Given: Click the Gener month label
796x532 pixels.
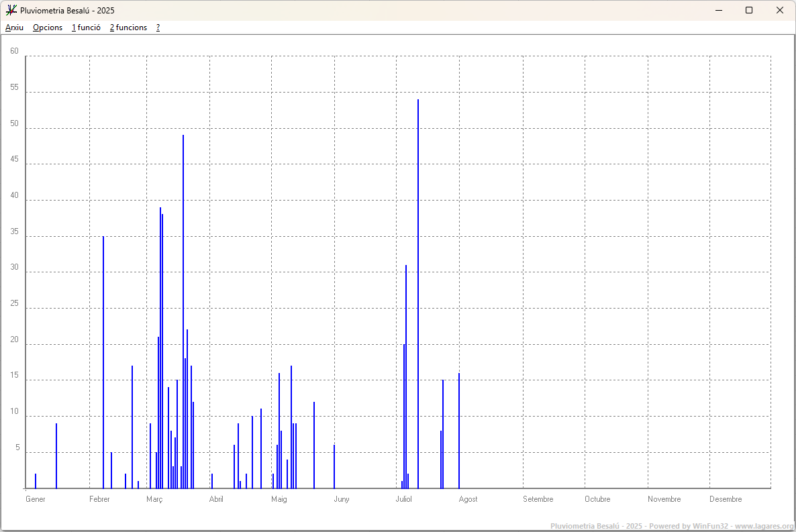Looking at the screenshot, I should click(x=36, y=499).
